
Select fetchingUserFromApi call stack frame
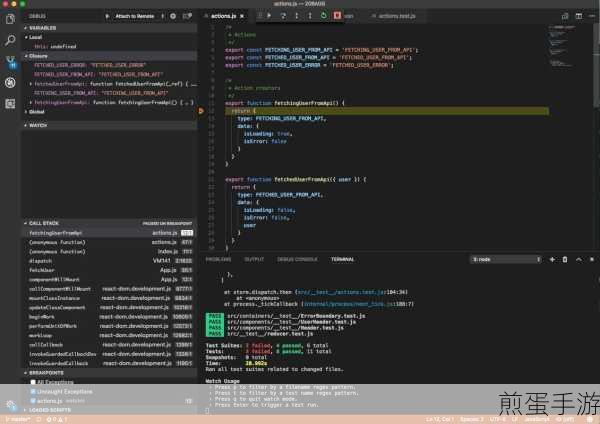tap(109, 233)
